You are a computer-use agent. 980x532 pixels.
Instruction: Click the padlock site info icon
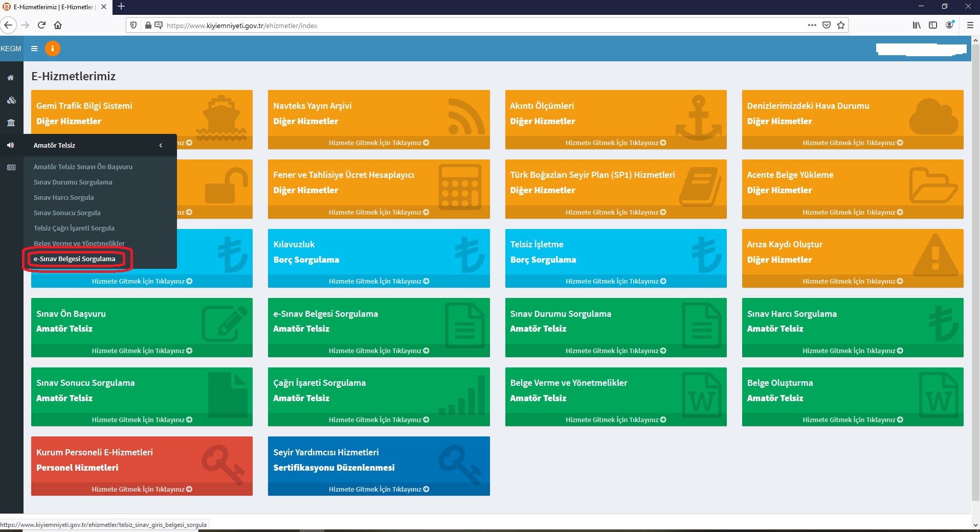pyautogui.click(x=148, y=25)
